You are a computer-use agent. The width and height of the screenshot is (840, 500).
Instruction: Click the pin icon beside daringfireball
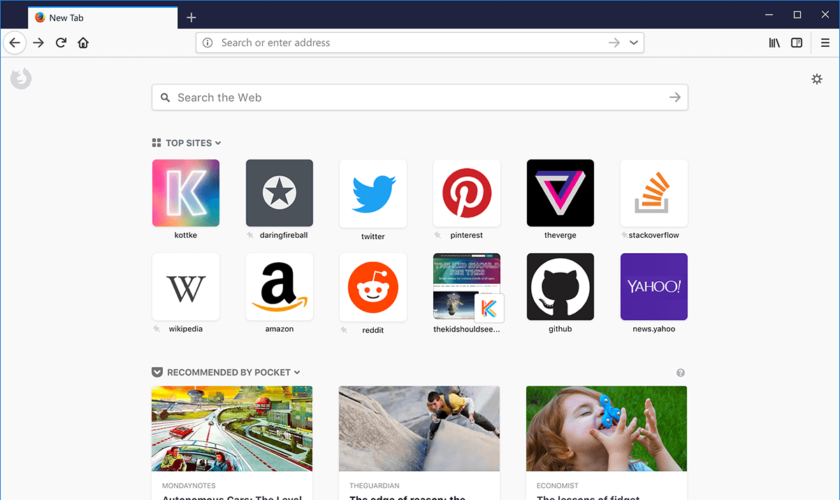coord(250,235)
